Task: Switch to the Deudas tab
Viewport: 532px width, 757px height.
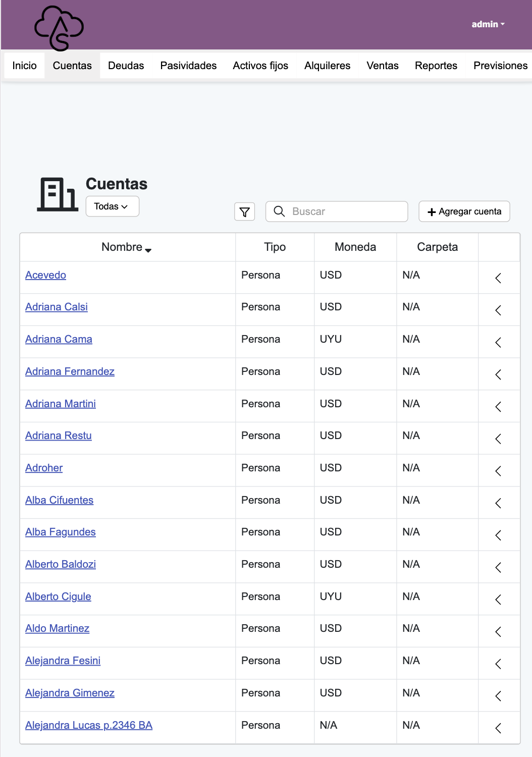Action: [x=126, y=66]
